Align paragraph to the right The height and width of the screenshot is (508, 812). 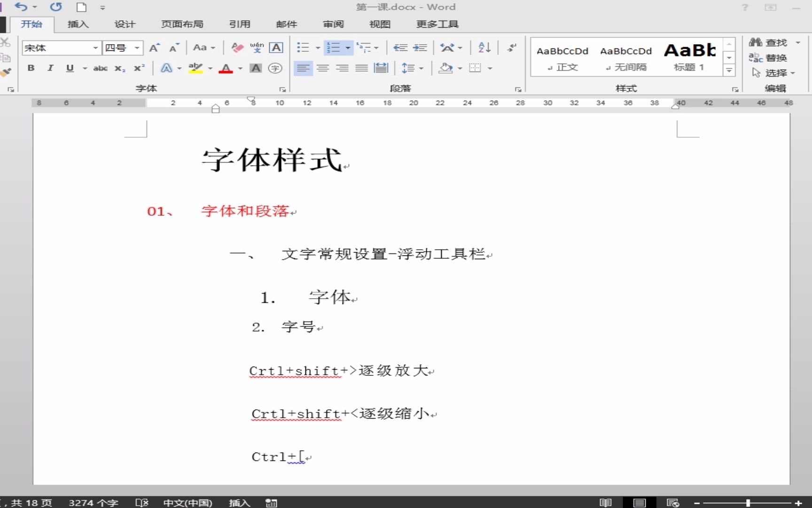[342, 68]
